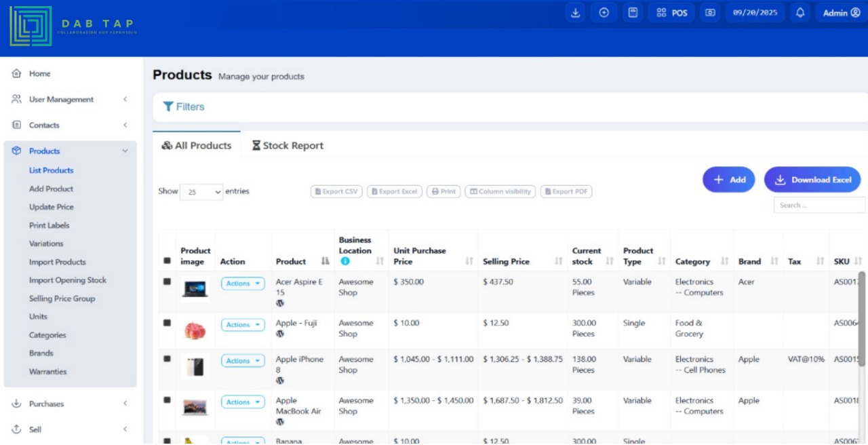Screen dimensions: 868x445
Task: Click the Download Excel button
Action: (x=812, y=180)
